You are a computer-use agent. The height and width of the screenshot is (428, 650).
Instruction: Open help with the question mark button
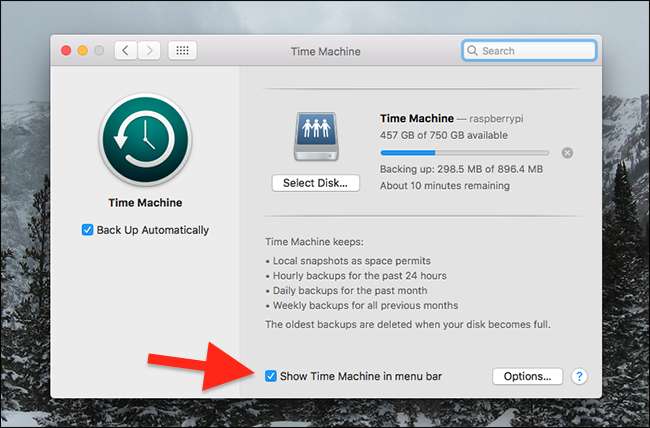pyautogui.click(x=579, y=377)
